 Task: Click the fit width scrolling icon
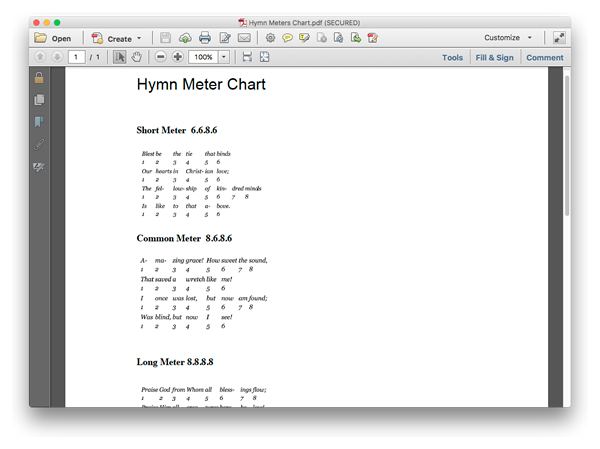click(247, 57)
